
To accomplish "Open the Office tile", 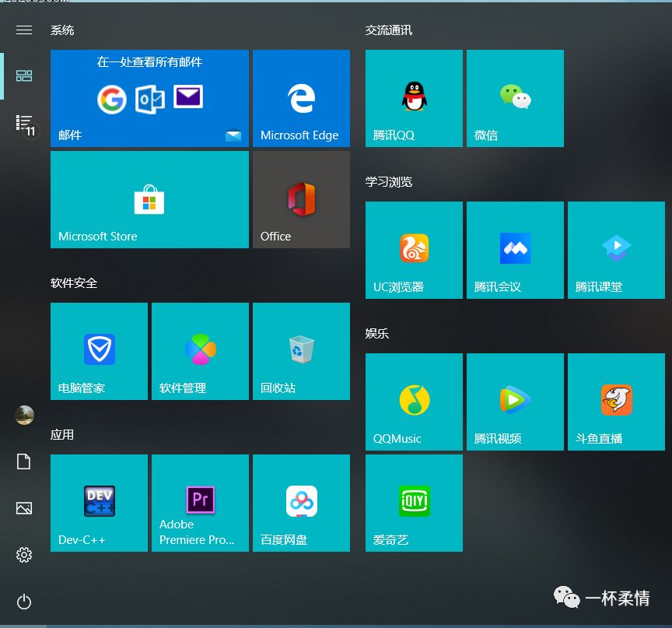I will click(x=301, y=199).
